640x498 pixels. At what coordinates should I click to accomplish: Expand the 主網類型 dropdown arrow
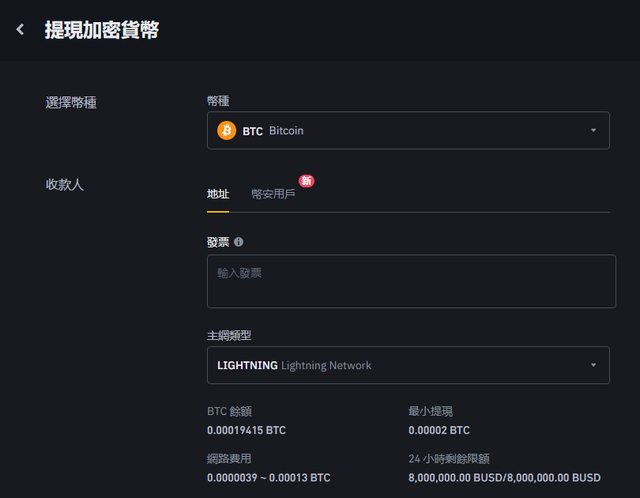(x=592, y=365)
